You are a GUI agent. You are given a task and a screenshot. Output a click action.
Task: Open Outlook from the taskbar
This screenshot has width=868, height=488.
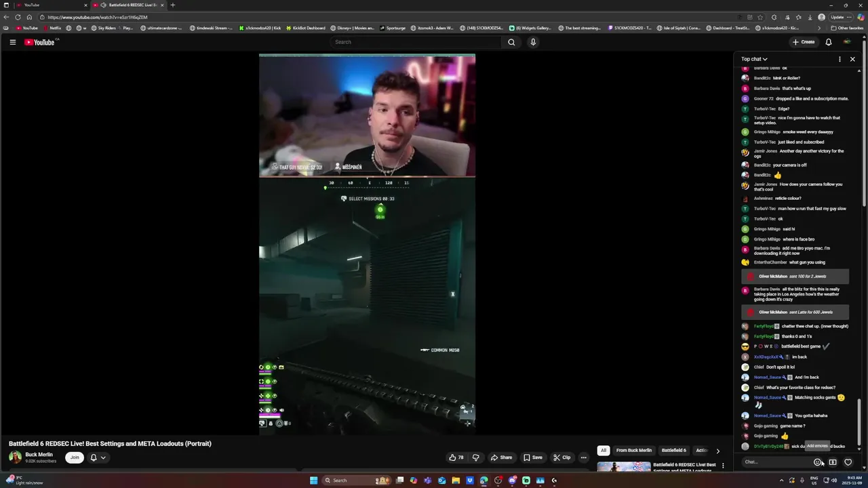point(442,481)
